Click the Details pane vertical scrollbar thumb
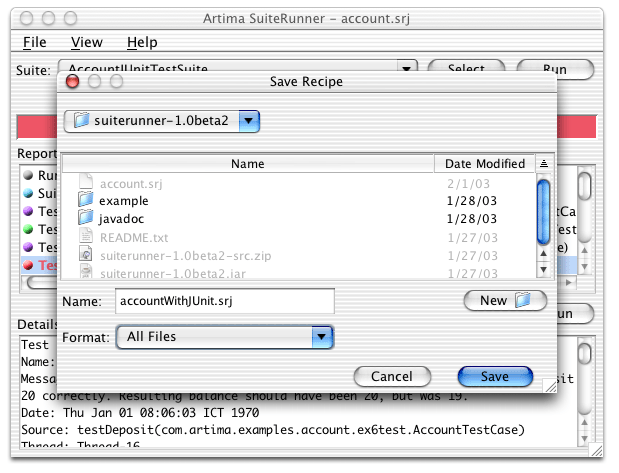This screenshot has height=473, width=619. click(584, 353)
